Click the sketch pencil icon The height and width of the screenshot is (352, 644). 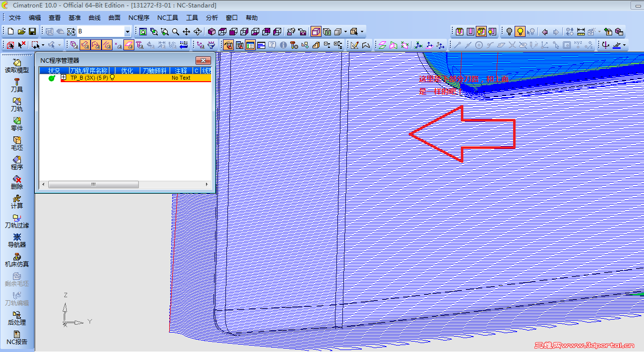coord(355,45)
